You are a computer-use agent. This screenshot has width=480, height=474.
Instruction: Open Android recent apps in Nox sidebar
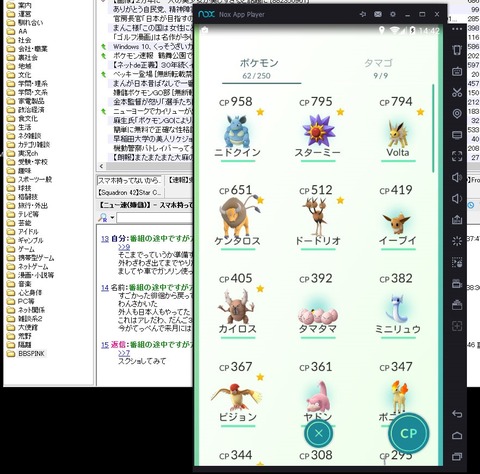(457, 456)
